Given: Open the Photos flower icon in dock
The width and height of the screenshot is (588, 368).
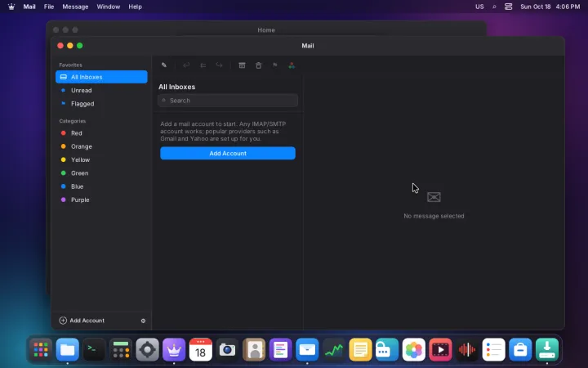Looking at the screenshot, I should pos(413,350).
